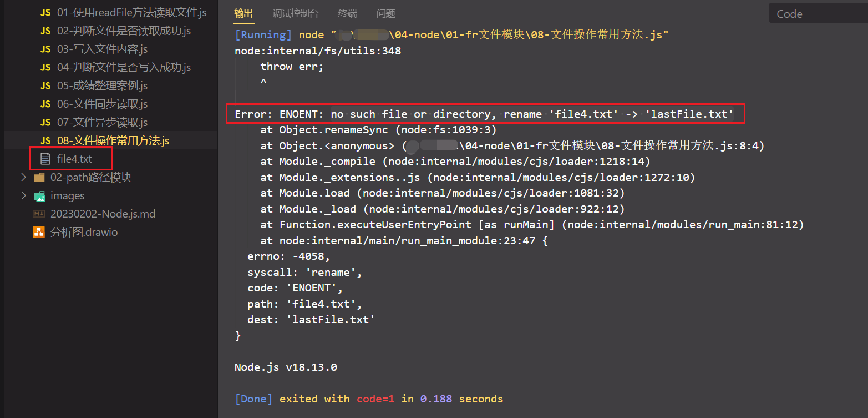This screenshot has height=418, width=868.
Task: Click the drawio icon of 分析图.drawio
Action: (x=39, y=233)
